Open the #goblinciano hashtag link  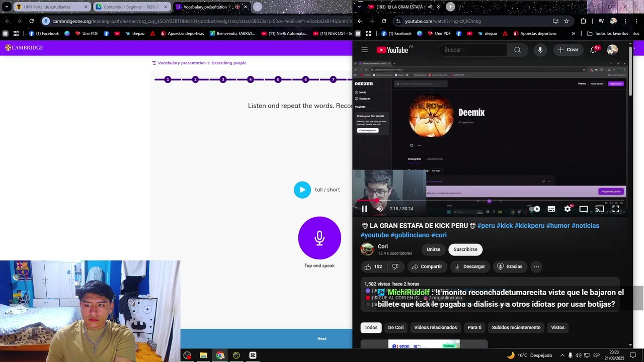(410, 235)
